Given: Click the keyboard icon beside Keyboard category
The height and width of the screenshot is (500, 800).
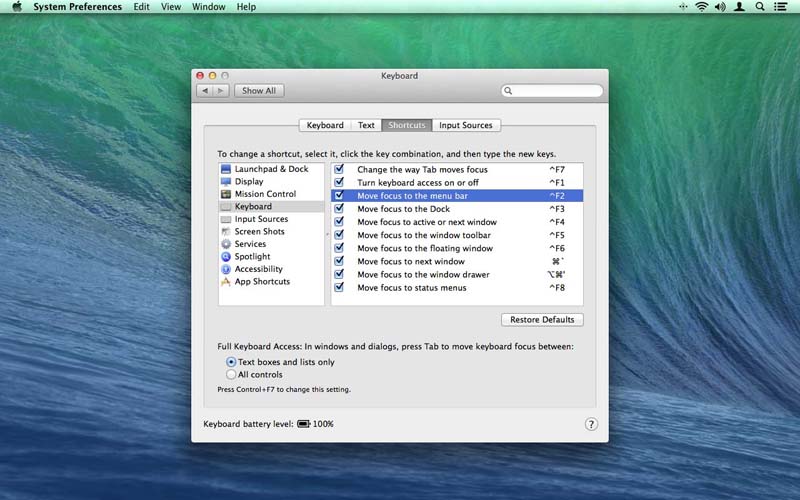Looking at the screenshot, I should (x=226, y=207).
